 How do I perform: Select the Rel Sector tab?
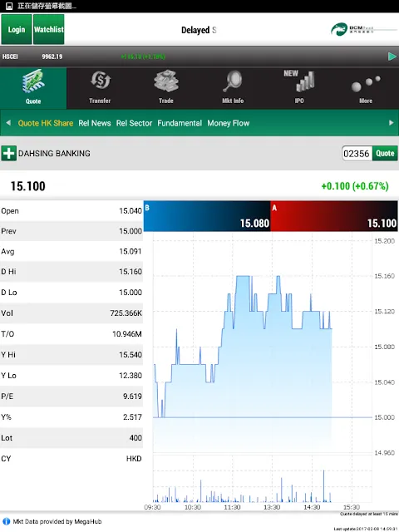coord(134,123)
